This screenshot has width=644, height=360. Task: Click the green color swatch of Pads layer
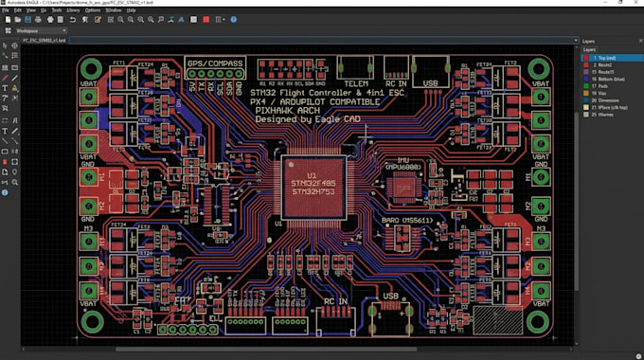click(586, 86)
